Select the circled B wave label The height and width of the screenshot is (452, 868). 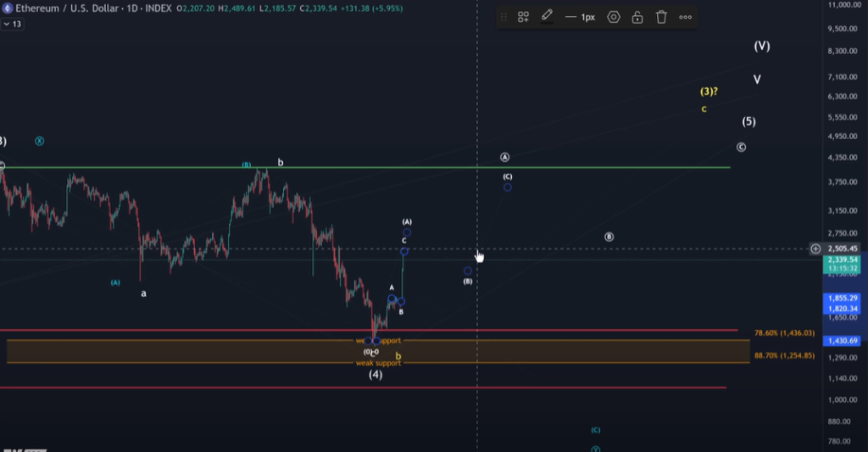click(x=609, y=237)
